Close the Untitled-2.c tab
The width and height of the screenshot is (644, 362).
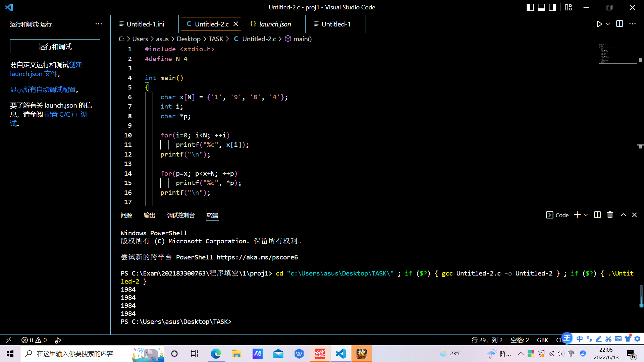coord(236,24)
